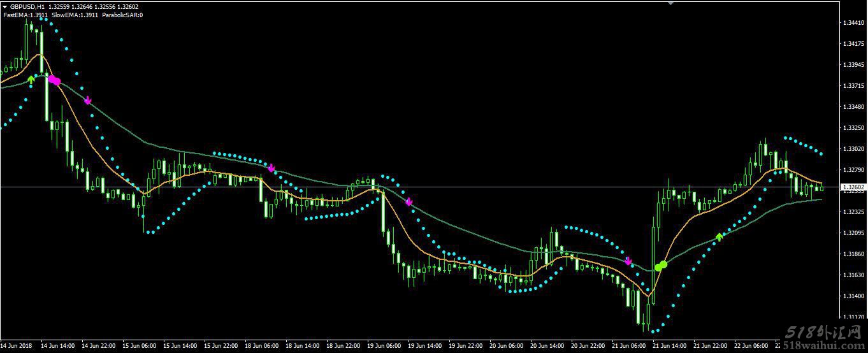868x353 pixels.
Task: Click the 1.34410 level on price scale
Action: point(852,23)
